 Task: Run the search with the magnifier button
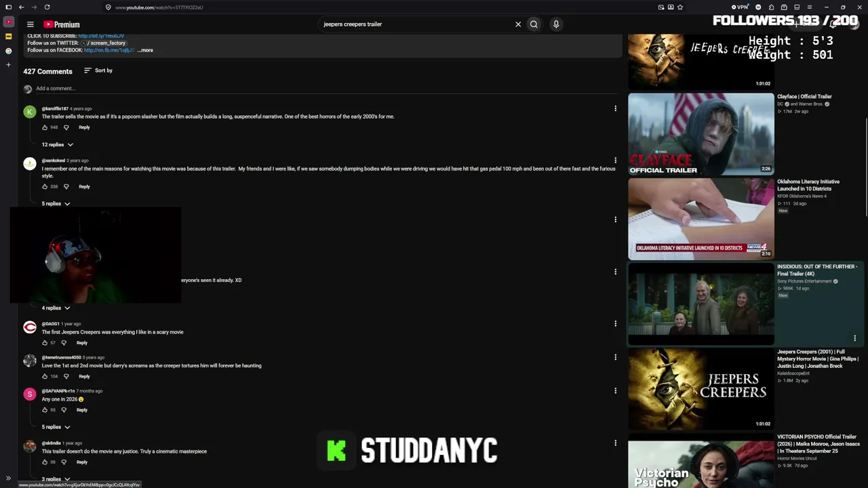coord(534,24)
